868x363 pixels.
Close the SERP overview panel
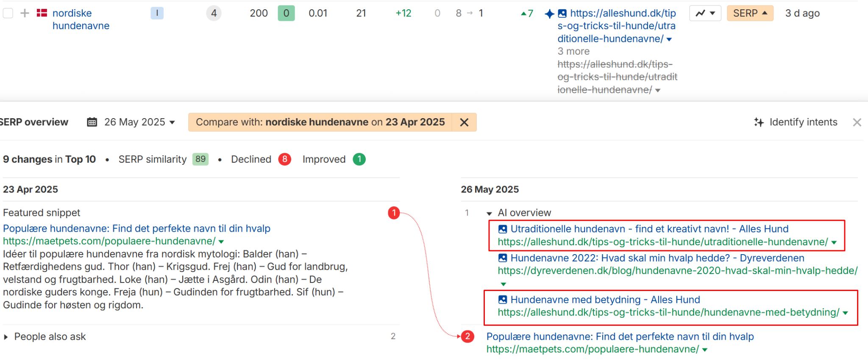click(857, 122)
